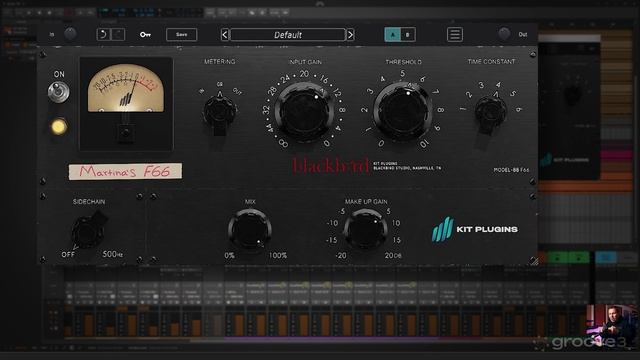The width and height of the screenshot is (640, 360).
Task: Click the Mix knob
Action: click(x=250, y=230)
